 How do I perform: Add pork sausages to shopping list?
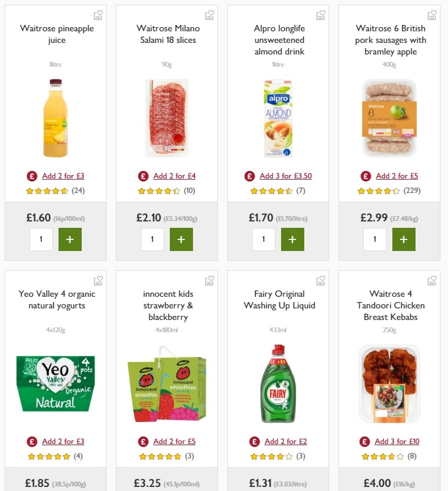tap(432, 14)
